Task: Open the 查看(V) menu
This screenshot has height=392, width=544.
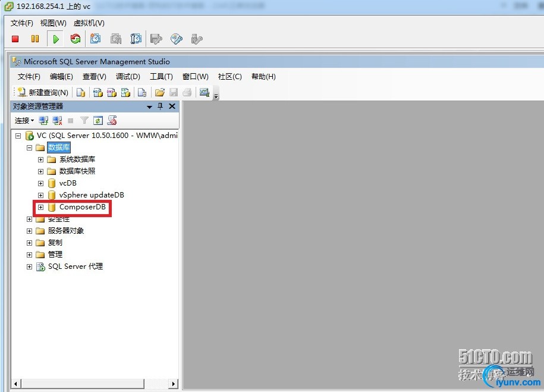Action: (95, 76)
